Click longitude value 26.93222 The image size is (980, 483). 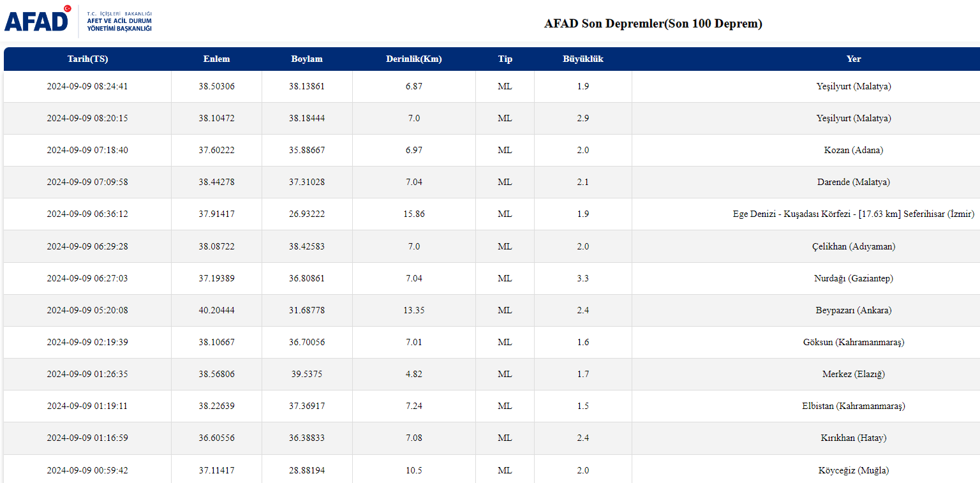[307, 214]
